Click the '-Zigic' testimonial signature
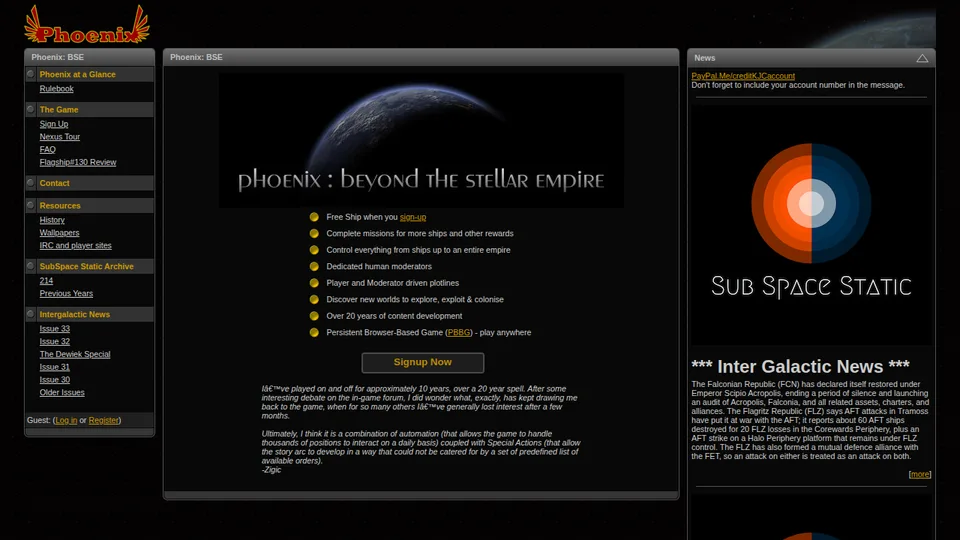 click(271, 470)
